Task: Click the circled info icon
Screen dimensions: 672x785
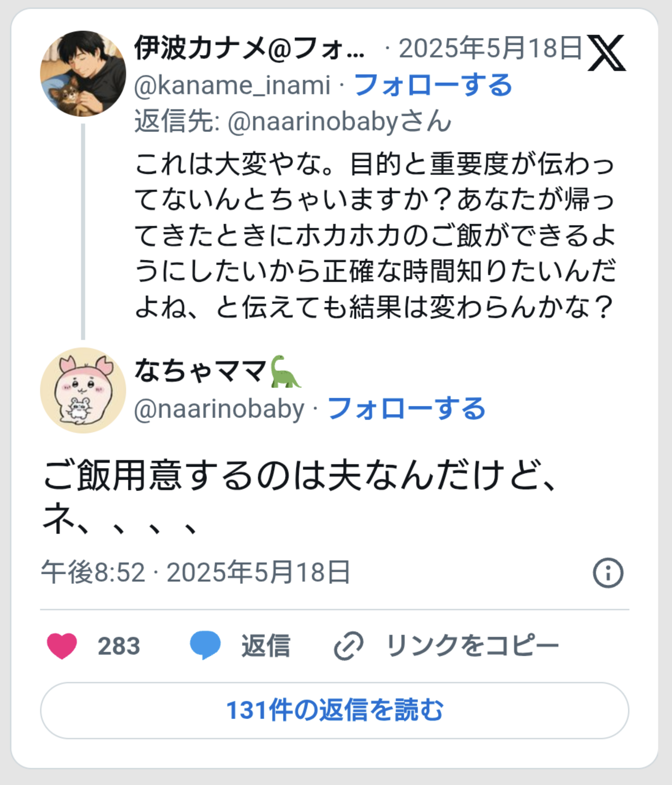Action: coord(608,572)
